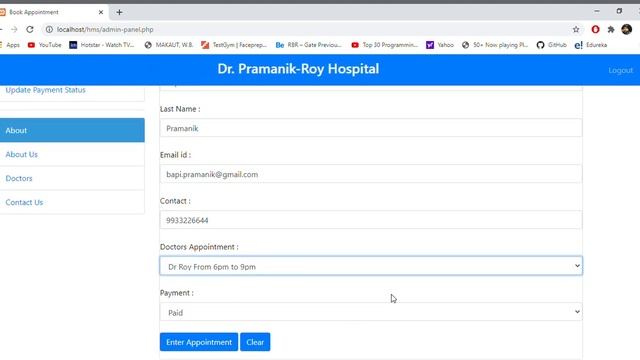This screenshot has width=640, height=360.
Task: Select the Book Appointment browser tab
Action: pyautogui.click(x=52, y=12)
